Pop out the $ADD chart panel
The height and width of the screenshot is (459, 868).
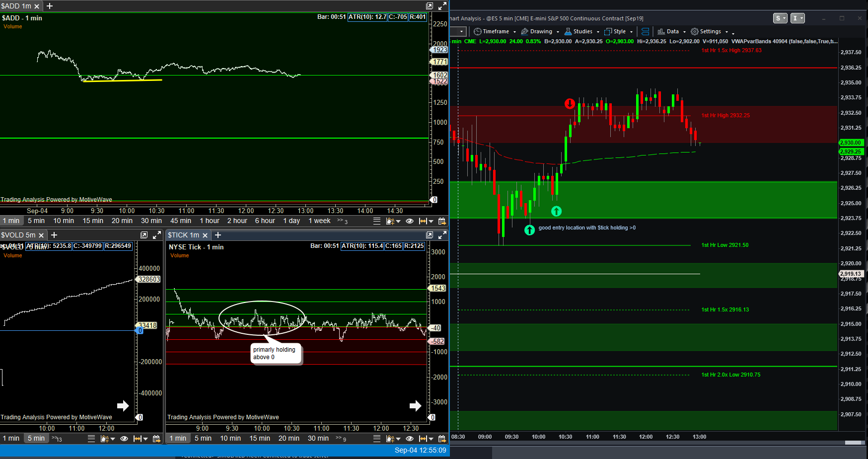pos(430,6)
